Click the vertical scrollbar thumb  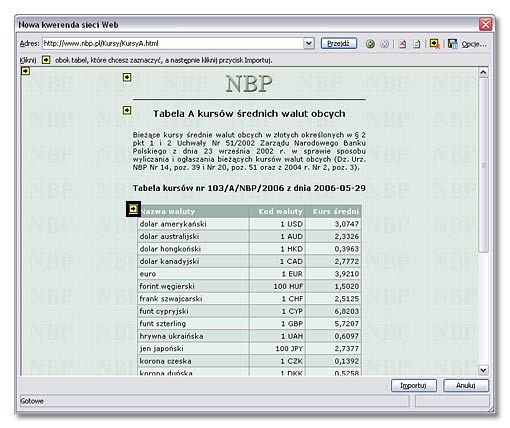point(483,165)
